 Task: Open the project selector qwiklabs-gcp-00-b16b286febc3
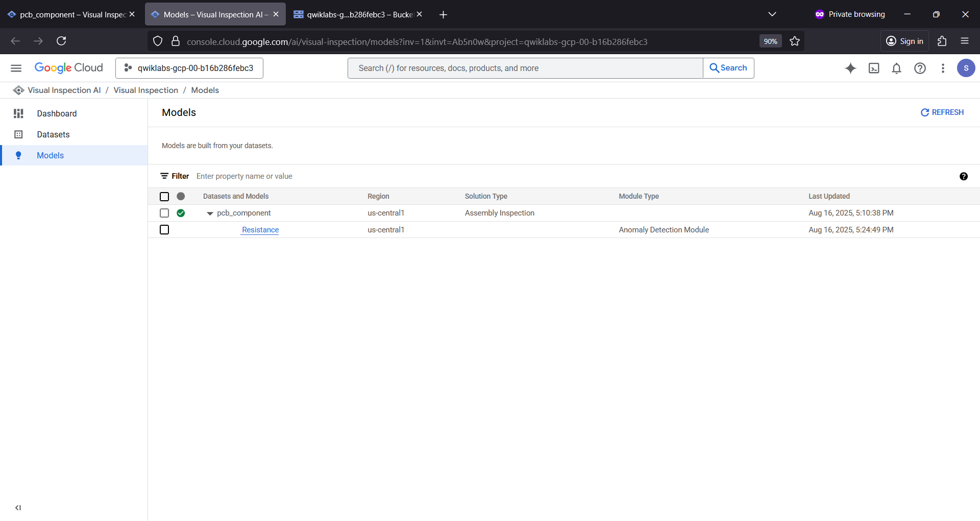[x=189, y=68]
